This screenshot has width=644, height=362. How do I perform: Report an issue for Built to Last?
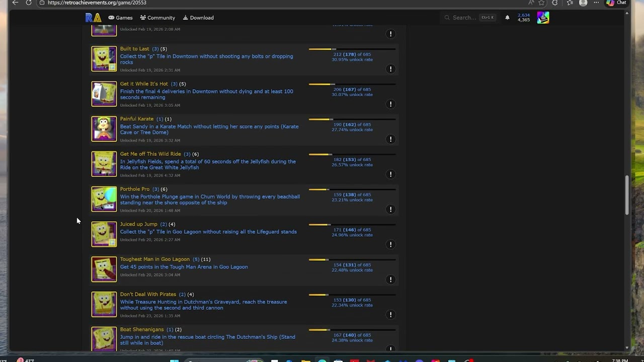click(x=390, y=69)
